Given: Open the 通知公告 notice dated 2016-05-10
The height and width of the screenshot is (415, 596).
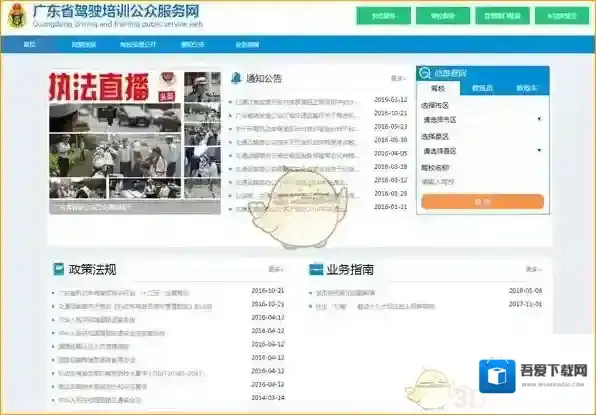Looking at the screenshot, I should pos(297,142).
